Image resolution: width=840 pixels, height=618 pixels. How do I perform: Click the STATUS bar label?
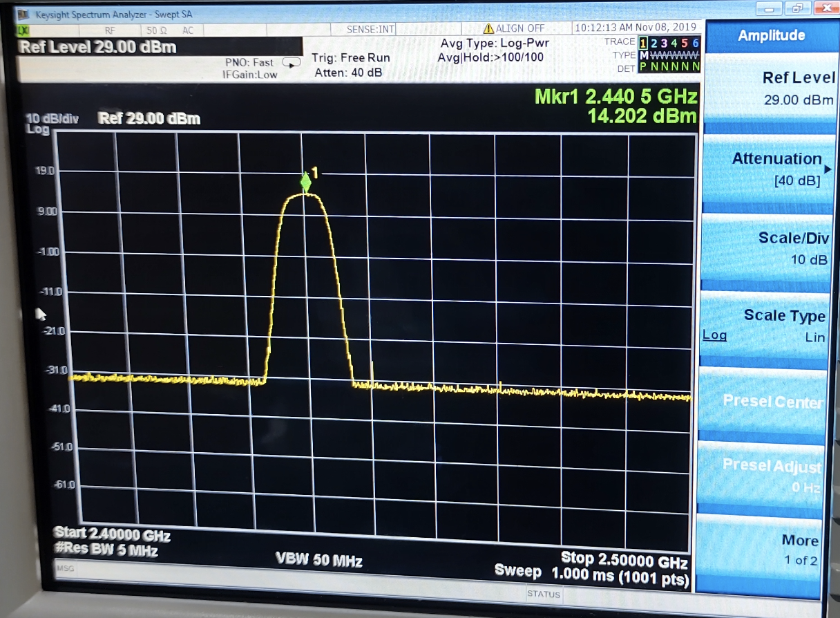click(543, 594)
